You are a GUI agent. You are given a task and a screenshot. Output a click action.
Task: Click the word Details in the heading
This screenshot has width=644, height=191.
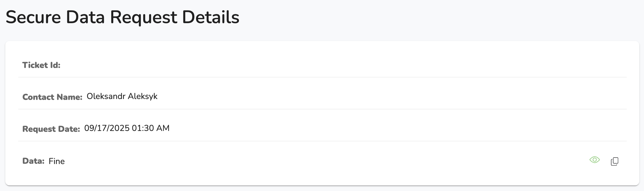coord(211,17)
